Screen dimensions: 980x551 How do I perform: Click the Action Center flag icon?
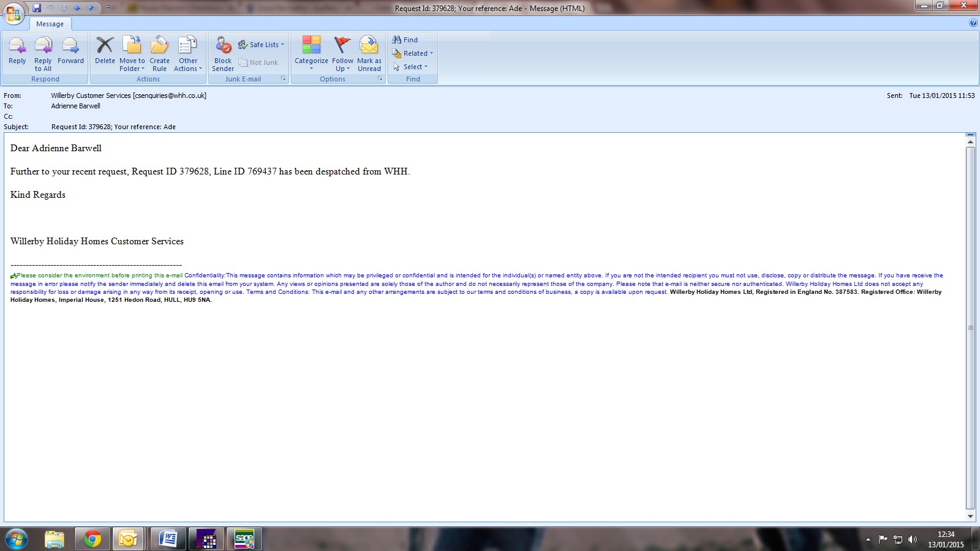click(883, 539)
